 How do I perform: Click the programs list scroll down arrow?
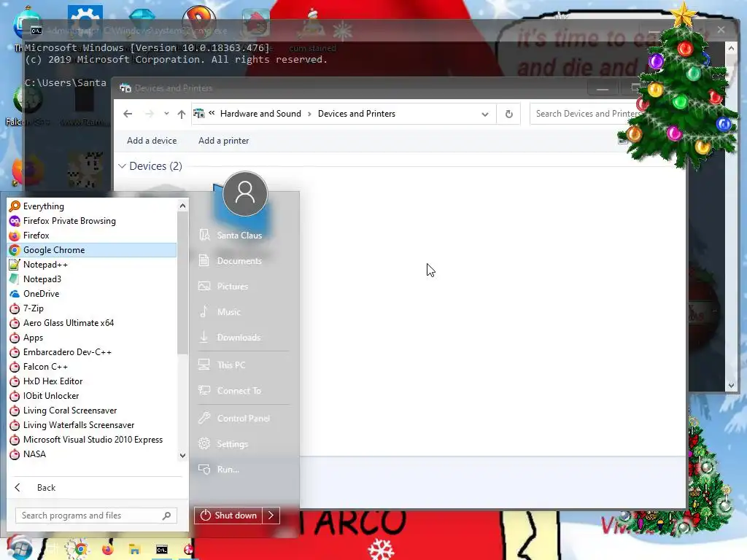(182, 456)
